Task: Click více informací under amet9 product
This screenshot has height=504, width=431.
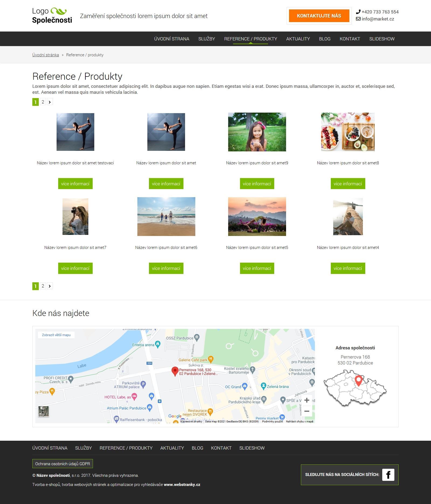Action: click(257, 183)
